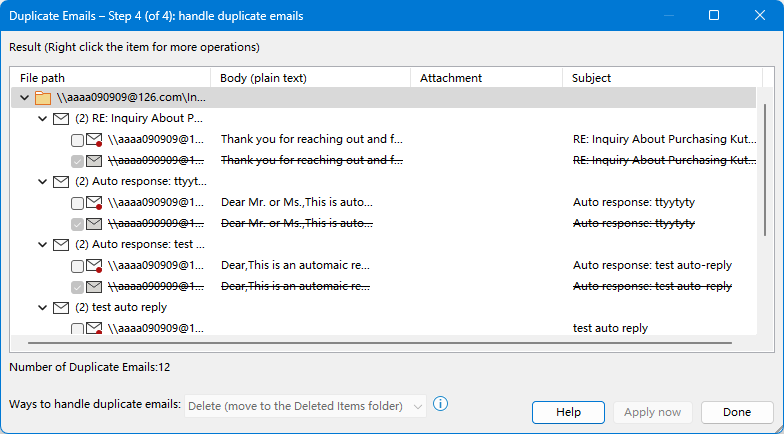This screenshot has width=784, height=434.
Task: Collapse the (2) Auto response: test group
Action: tap(42, 244)
